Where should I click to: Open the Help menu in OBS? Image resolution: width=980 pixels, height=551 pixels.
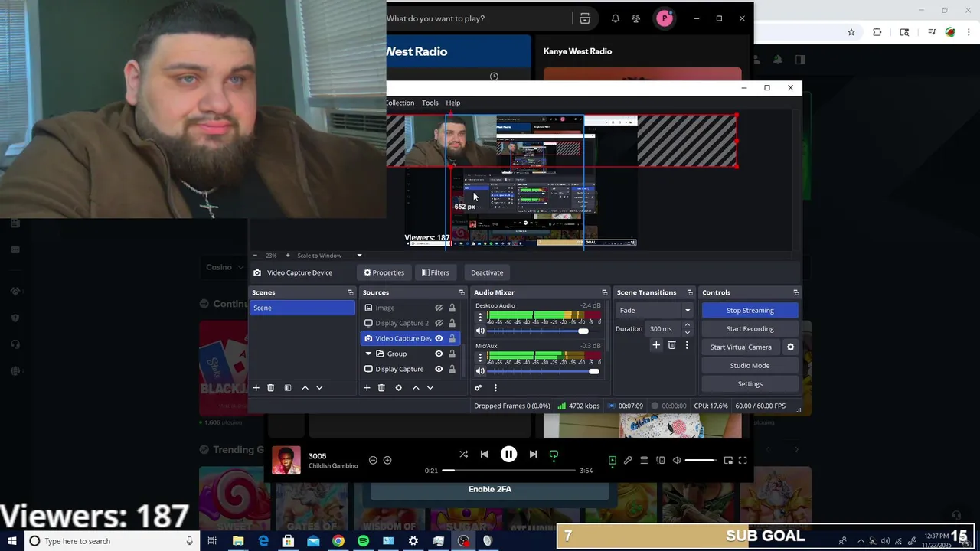point(453,103)
